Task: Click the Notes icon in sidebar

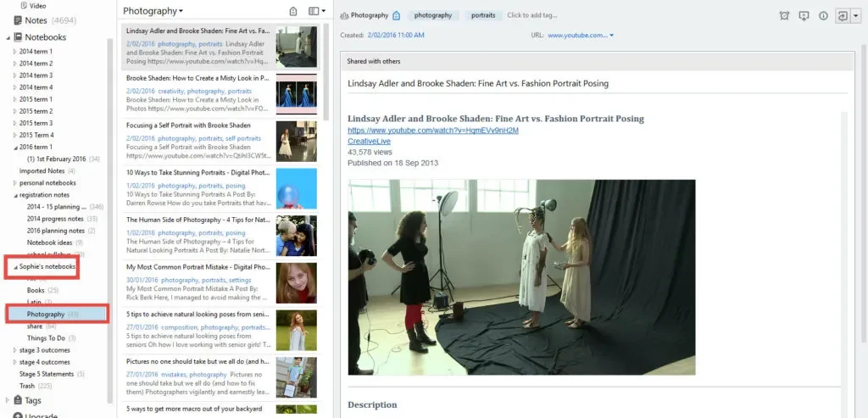Action: 18,20
